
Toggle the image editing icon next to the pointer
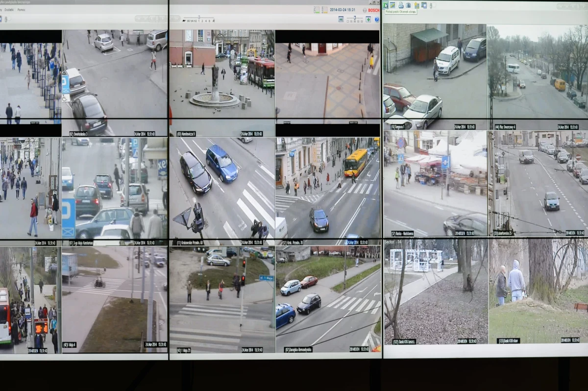(x=392, y=5)
